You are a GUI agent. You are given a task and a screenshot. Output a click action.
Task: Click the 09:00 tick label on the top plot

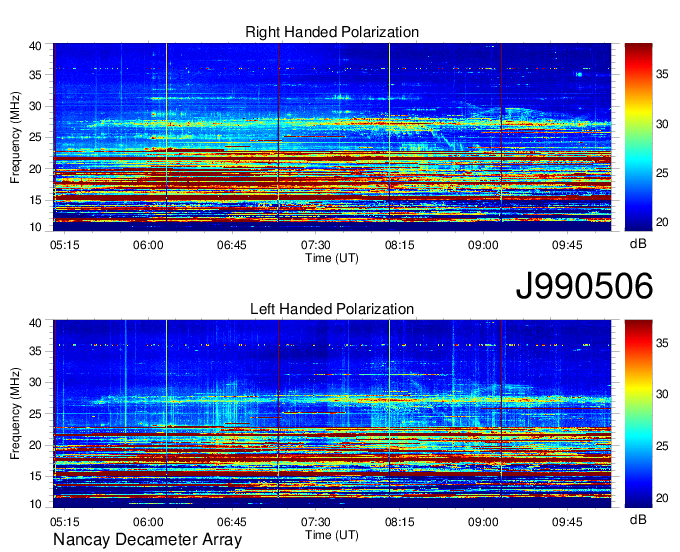tap(483, 245)
